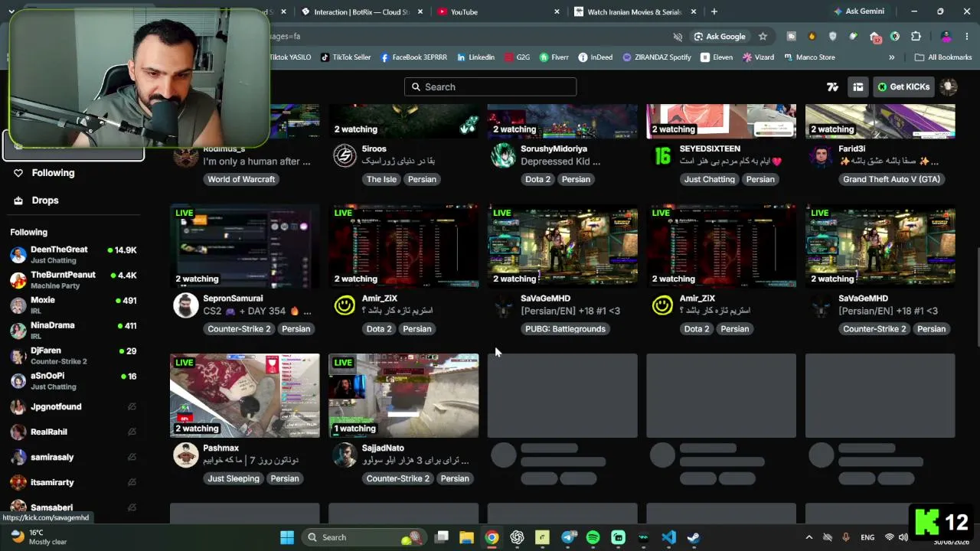
Task: Toggle the microphone icon in system tray
Action: click(846, 537)
